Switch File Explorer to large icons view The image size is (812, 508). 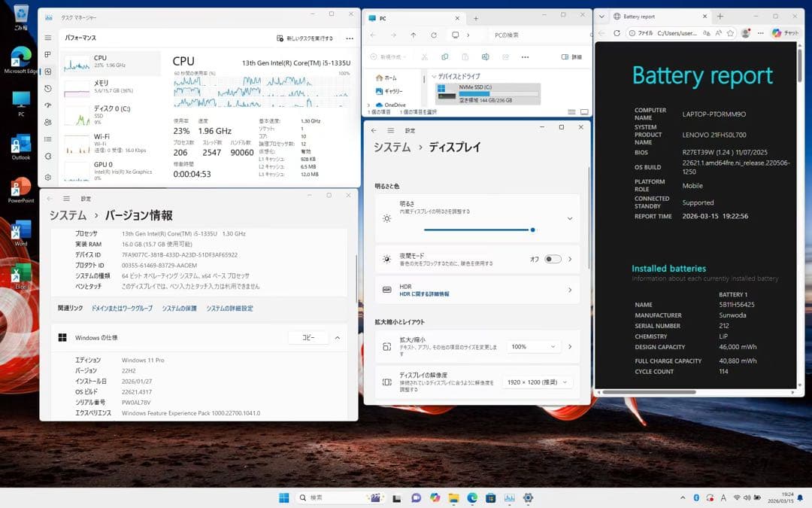click(x=584, y=112)
